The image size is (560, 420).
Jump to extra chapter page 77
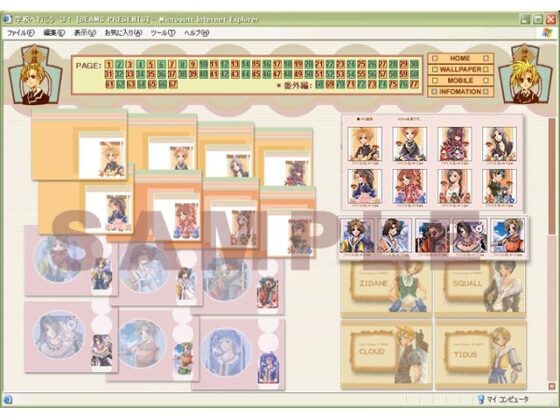tap(414, 85)
